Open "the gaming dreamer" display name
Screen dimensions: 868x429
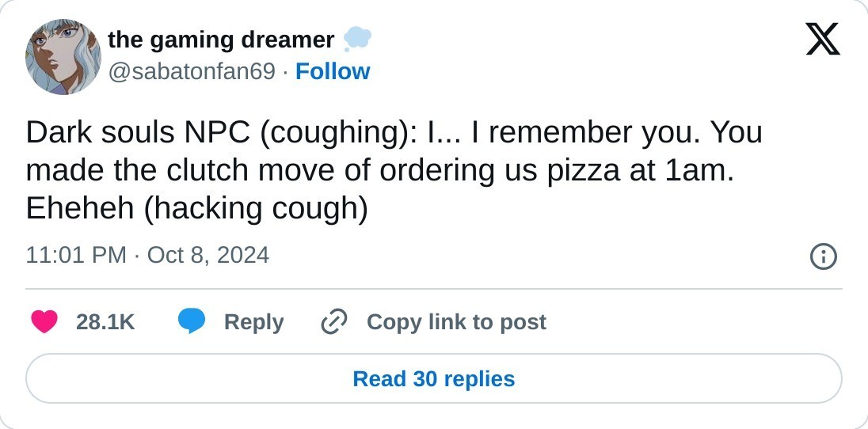click(x=221, y=39)
